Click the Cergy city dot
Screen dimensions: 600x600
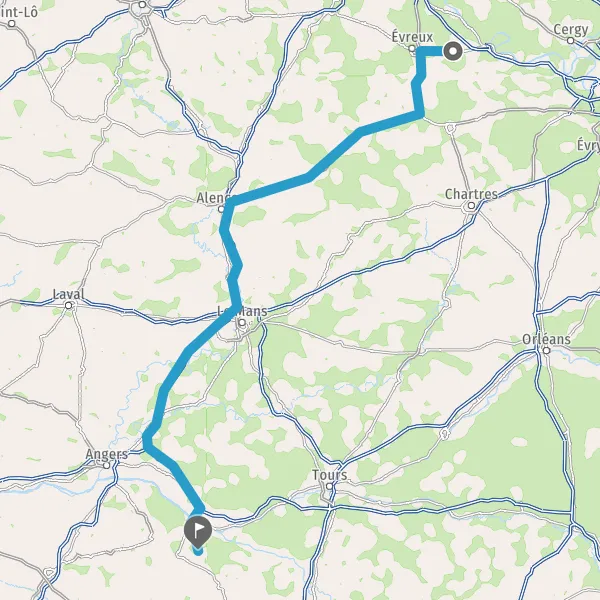point(571,40)
